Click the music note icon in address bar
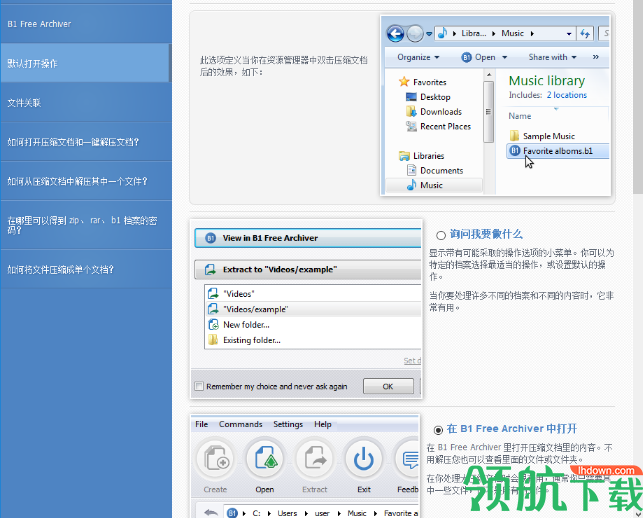 click(x=442, y=33)
